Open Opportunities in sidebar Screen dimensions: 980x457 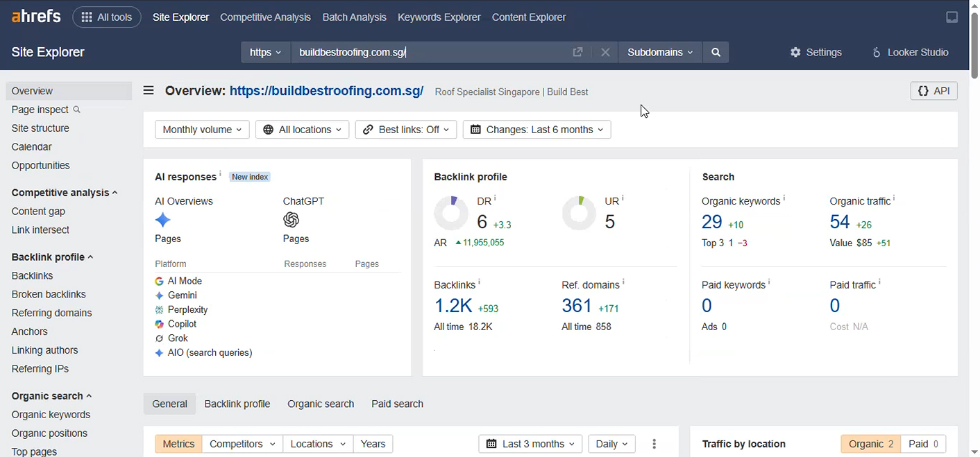coord(40,166)
